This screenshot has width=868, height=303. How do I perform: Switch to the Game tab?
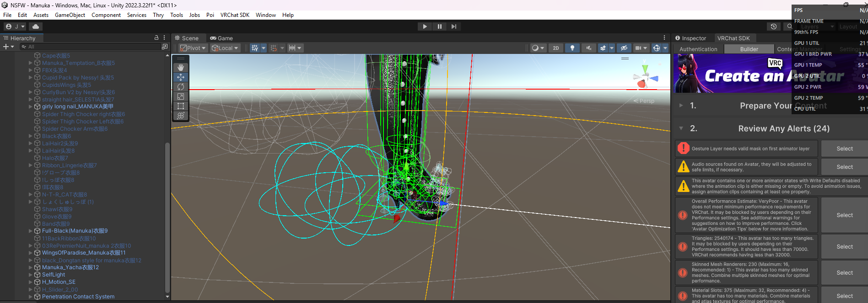point(221,38)
